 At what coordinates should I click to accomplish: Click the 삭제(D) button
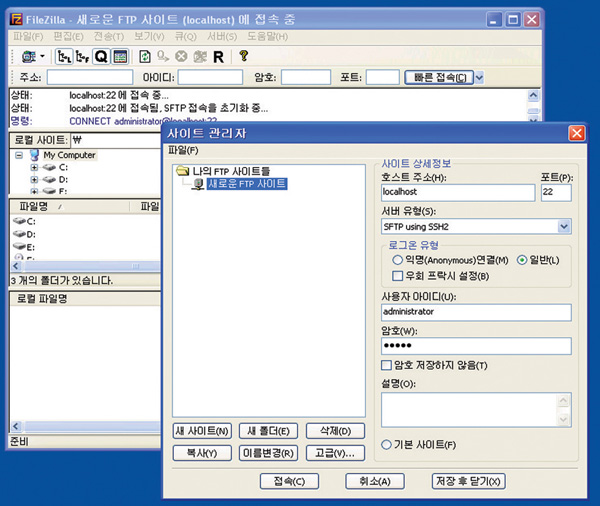[335, 431]
